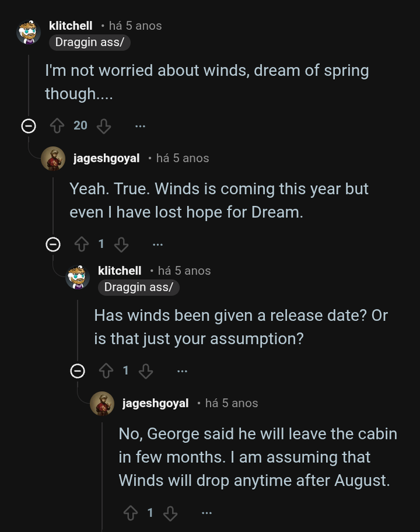Downvote jageshgoyal's reply about Dream
The width and height of the screenshot is (420, 532).
coord(121,243)
